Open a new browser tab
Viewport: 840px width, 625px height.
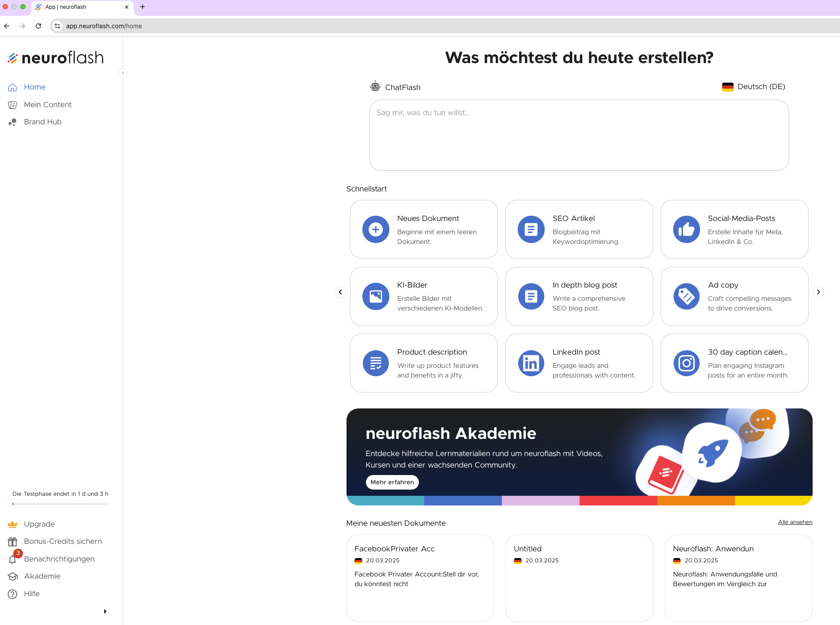(143, 7)
